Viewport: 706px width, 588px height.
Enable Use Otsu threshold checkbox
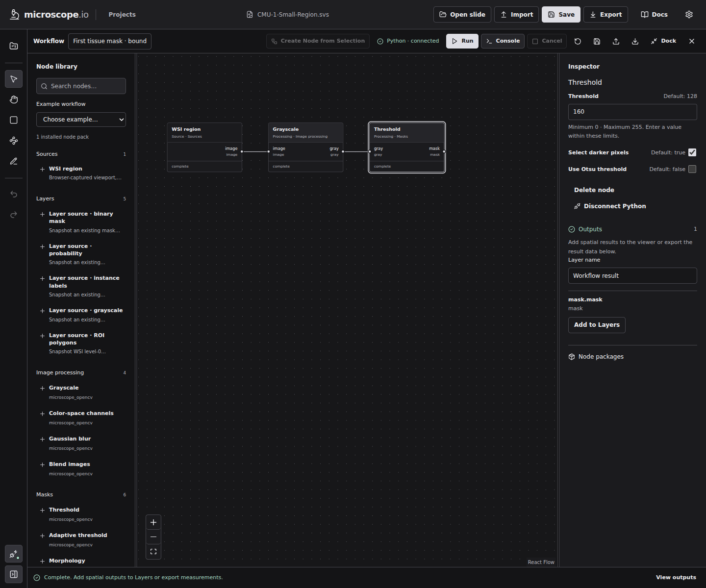692,169
